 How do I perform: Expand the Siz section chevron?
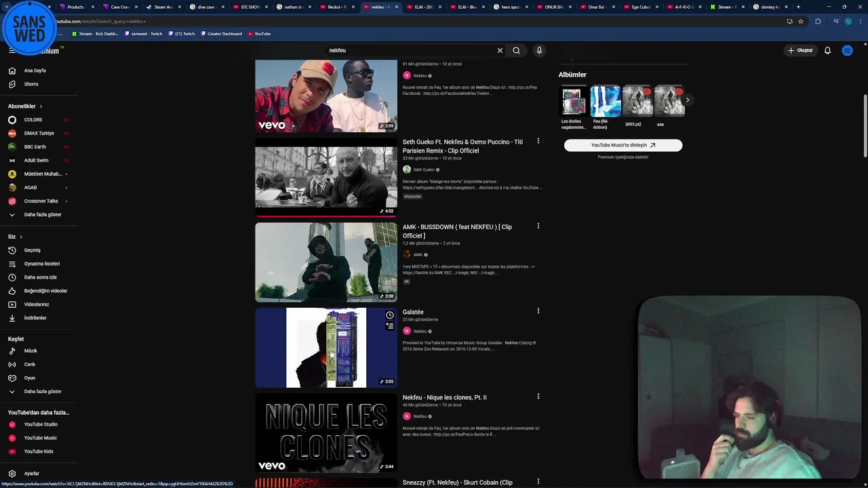21,237
